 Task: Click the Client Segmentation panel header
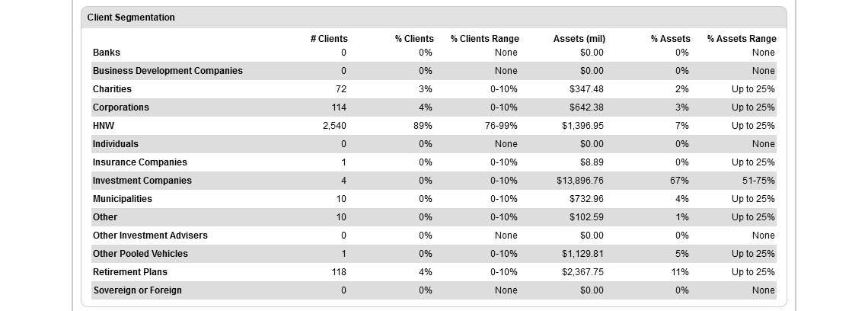[x=131, y=18]
